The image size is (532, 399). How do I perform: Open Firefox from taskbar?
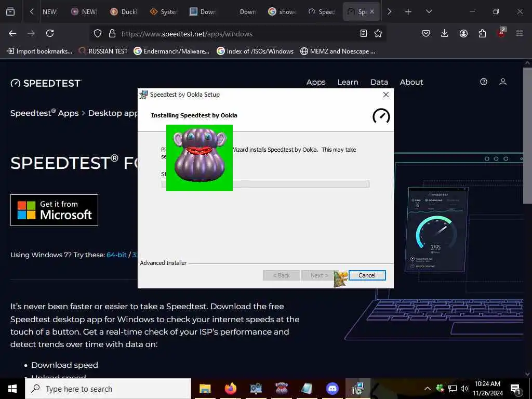tap(230, 389)
